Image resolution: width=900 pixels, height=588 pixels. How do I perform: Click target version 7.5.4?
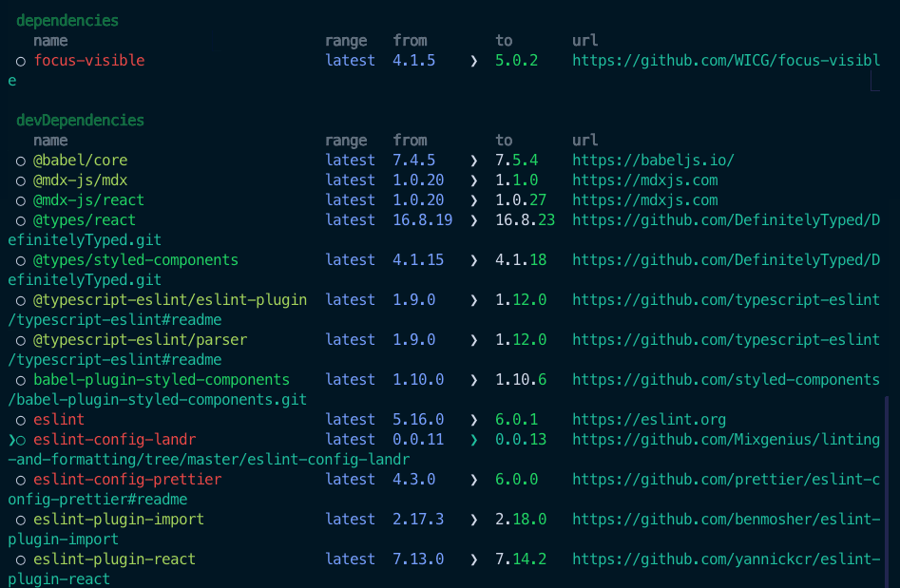(x=517, y=160)
